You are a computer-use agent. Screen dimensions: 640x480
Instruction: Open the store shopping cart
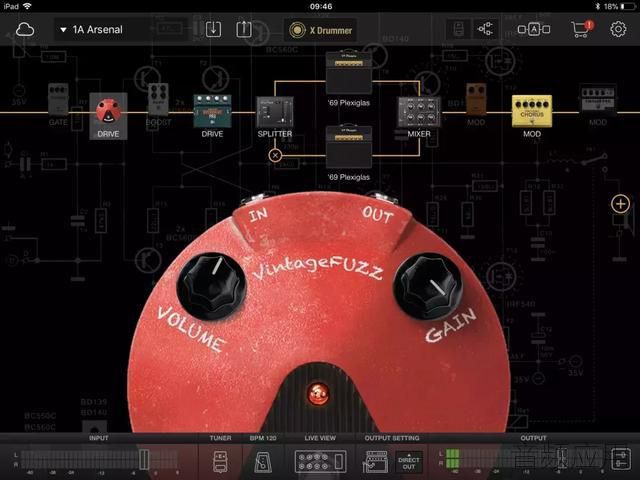coord(581,29)
